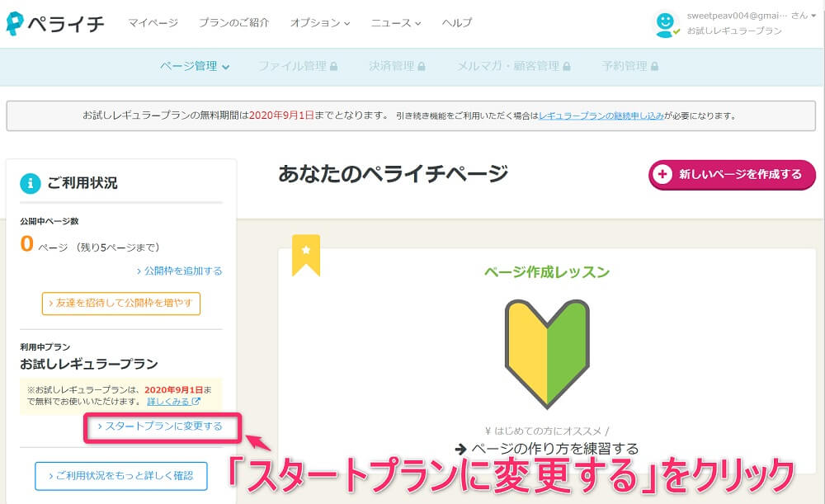
Task: Click the 詳しくみる link
Action: (x=167, y=402)
